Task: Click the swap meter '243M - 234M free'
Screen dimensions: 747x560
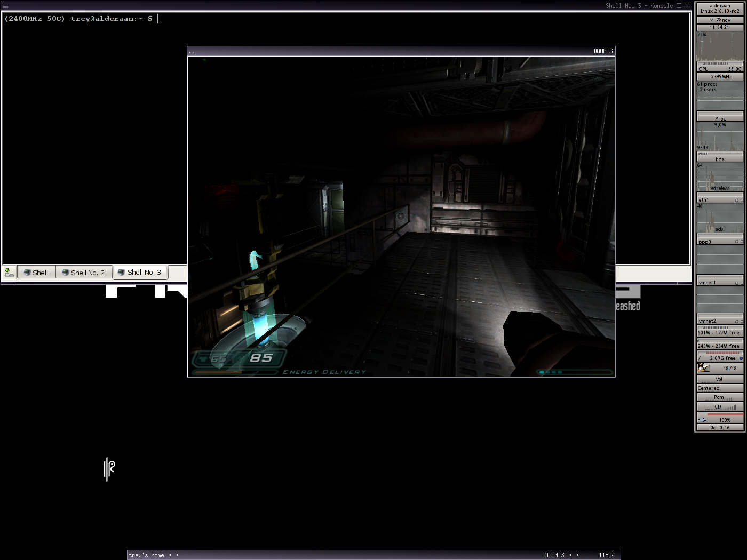Action: pyautogui.click(x=720, y=345)
